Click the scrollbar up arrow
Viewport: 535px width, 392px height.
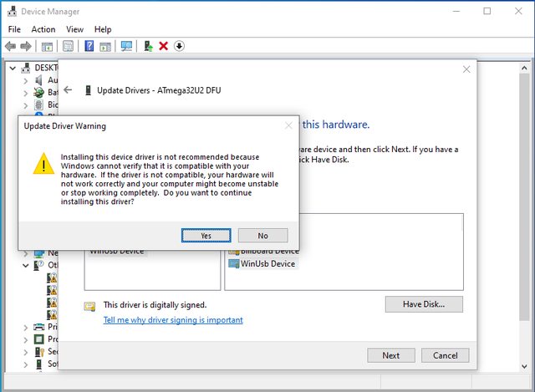(x=524, y=68)
